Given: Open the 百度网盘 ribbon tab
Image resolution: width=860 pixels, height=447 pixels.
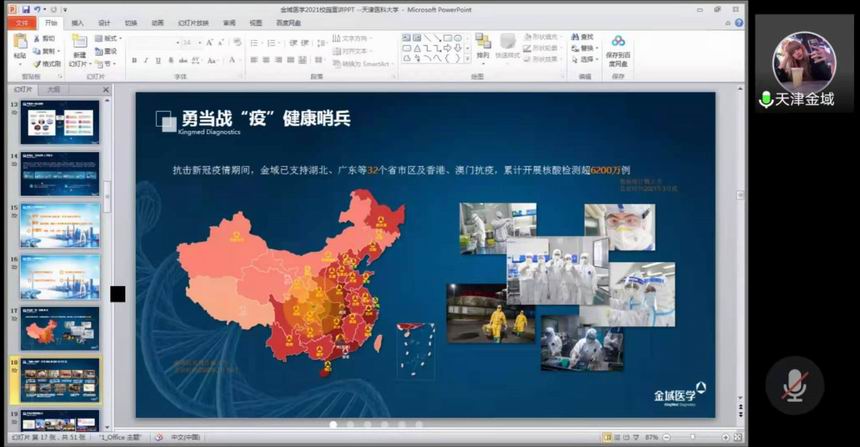Looking at the screenshot, I should click(288, 23).
